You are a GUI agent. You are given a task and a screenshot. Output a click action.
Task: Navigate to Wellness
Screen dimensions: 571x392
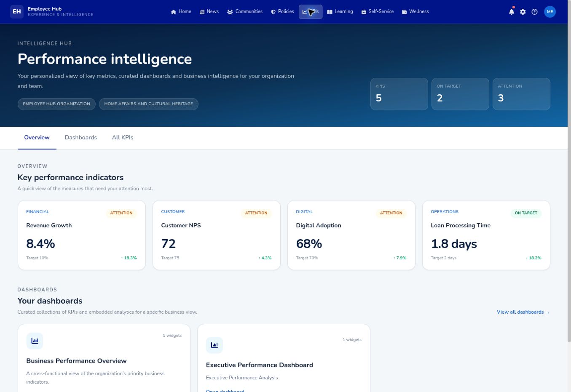[416, 12]
